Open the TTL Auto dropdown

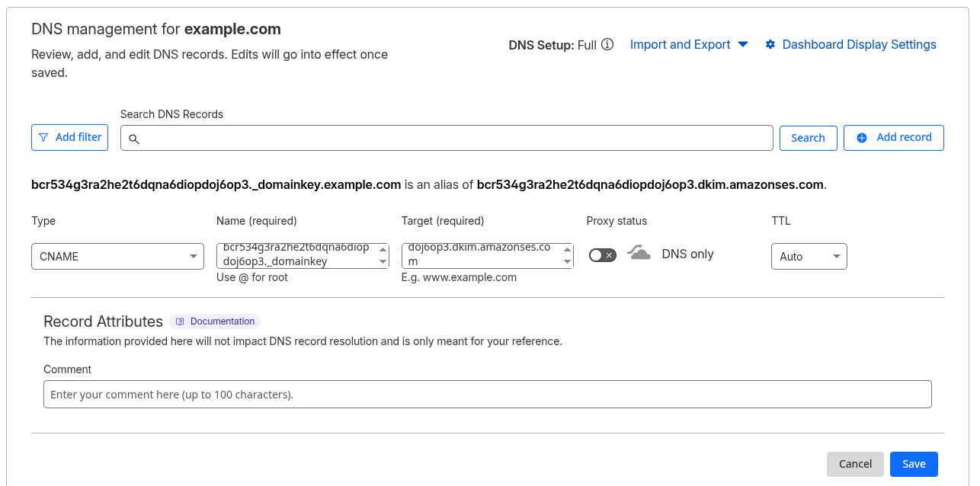[809, 256]
